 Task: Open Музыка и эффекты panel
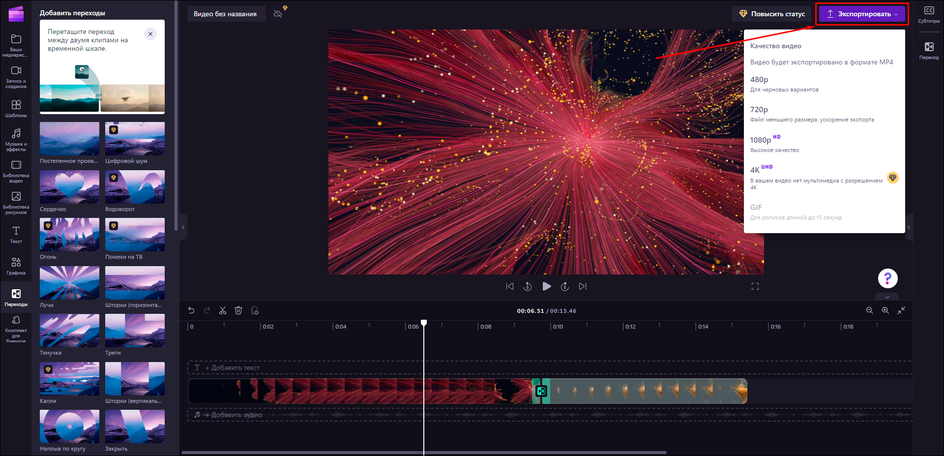16,140
